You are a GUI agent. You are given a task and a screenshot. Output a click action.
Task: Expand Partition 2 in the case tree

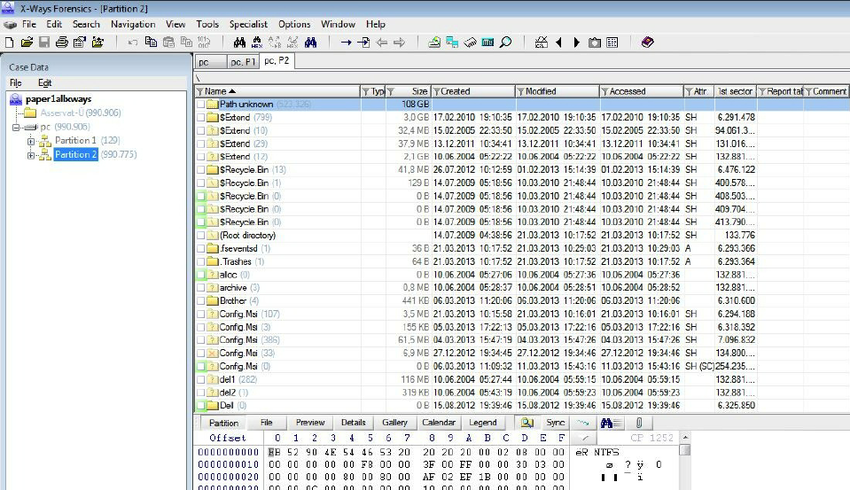point(31,155)
